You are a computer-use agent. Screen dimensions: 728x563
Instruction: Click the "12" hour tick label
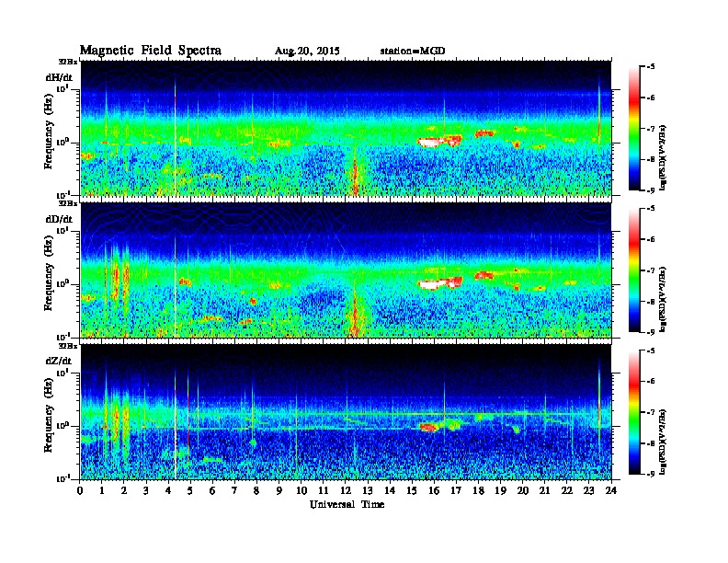click(346, 491)
